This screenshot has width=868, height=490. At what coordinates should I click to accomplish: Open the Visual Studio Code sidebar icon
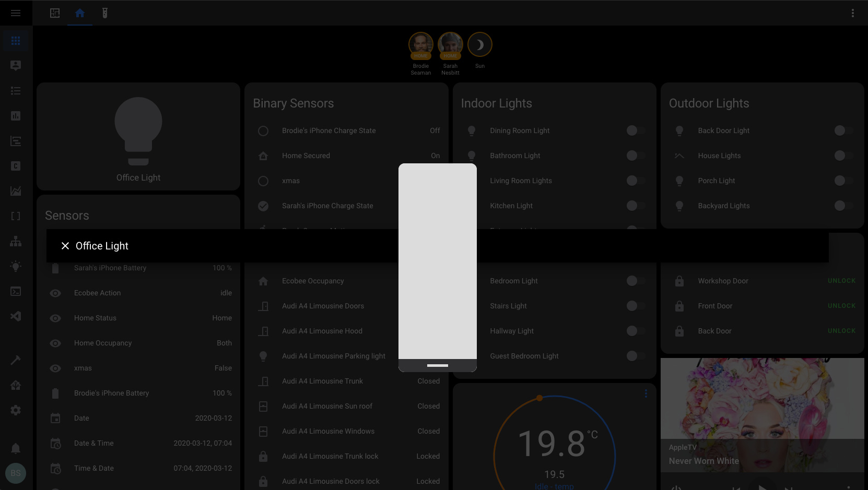click(16, 316)
